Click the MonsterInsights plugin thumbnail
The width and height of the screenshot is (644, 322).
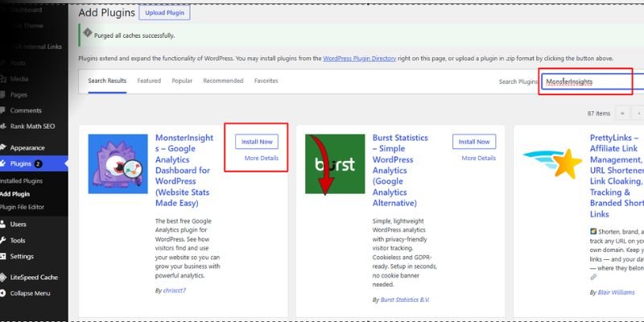pos(118,164)
